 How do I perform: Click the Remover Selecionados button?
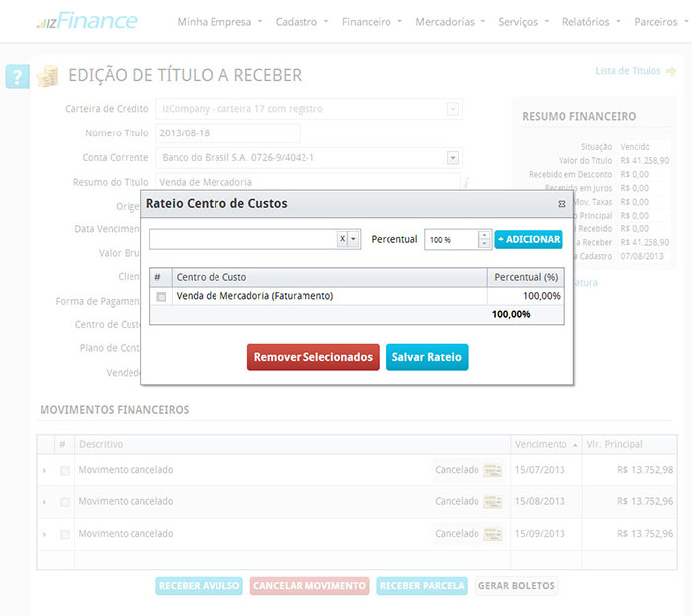click(x=312, y=357)
